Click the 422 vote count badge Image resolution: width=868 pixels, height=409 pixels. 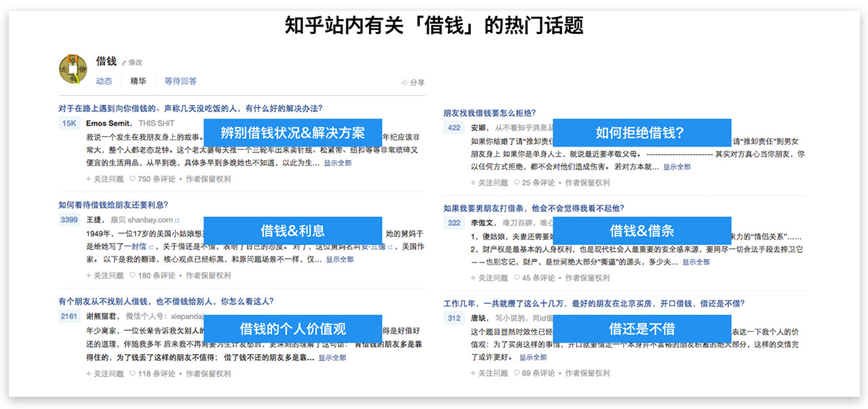pos(454,128)
